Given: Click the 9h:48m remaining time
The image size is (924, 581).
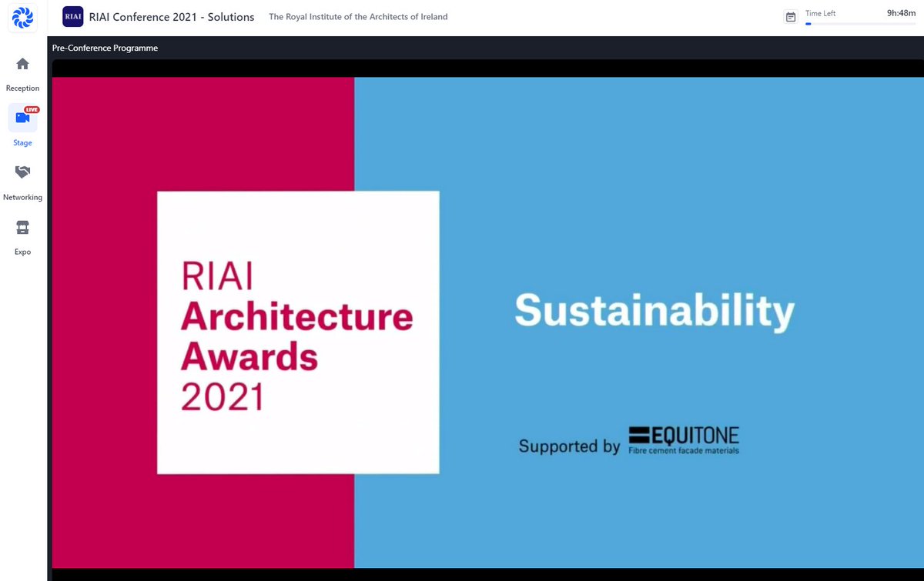Looking at the screenshot, I should 901,12.
